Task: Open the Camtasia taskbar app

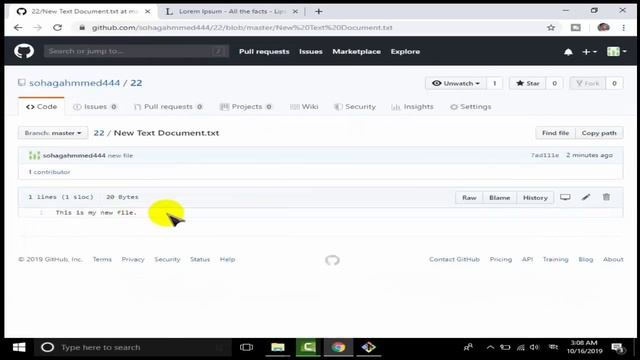Action: [308, 347]
